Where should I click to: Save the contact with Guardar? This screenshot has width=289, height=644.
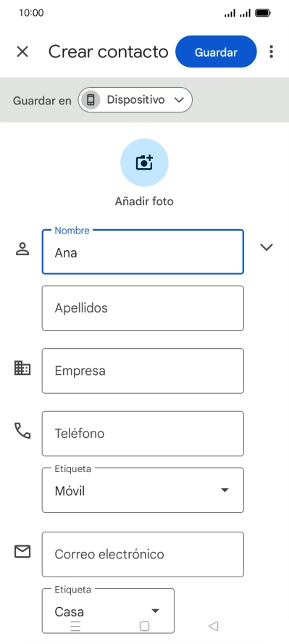(216, 51)
